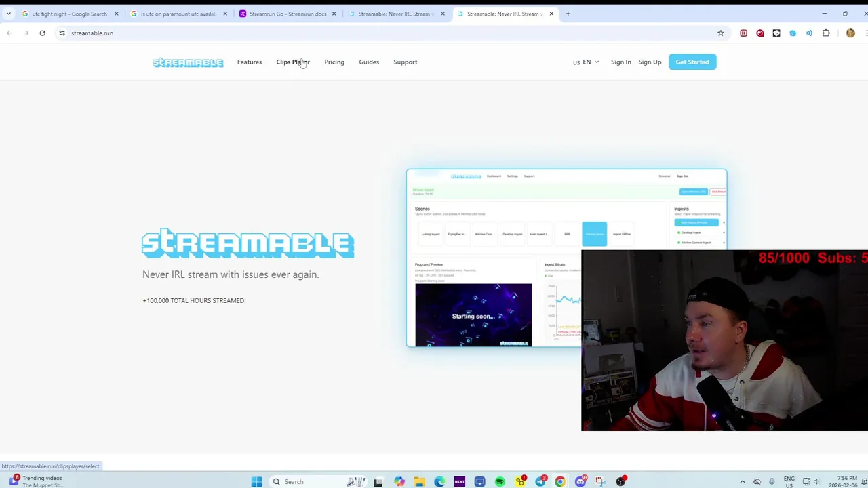Open the Chrome profile avatar

point(850,33)
